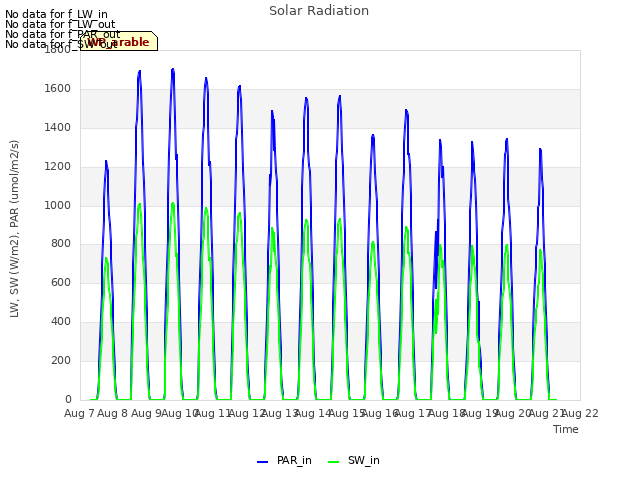This screenshot has width=640, height=480.
Task: Click the Aug 22 x-axis tick label
Action: (580, 413)
